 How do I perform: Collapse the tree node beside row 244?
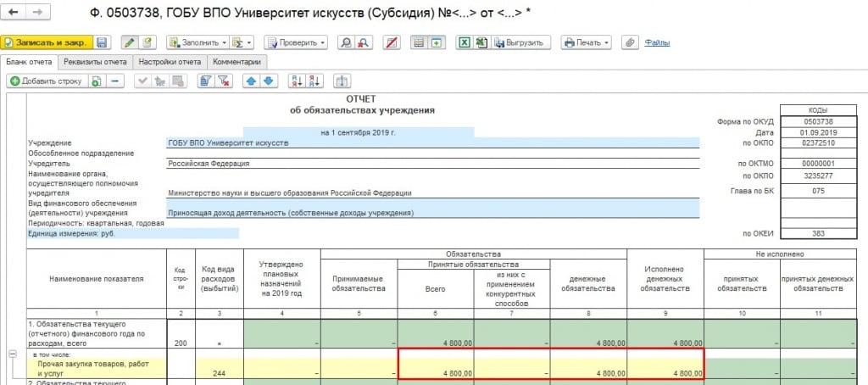(x=13, y=354)
